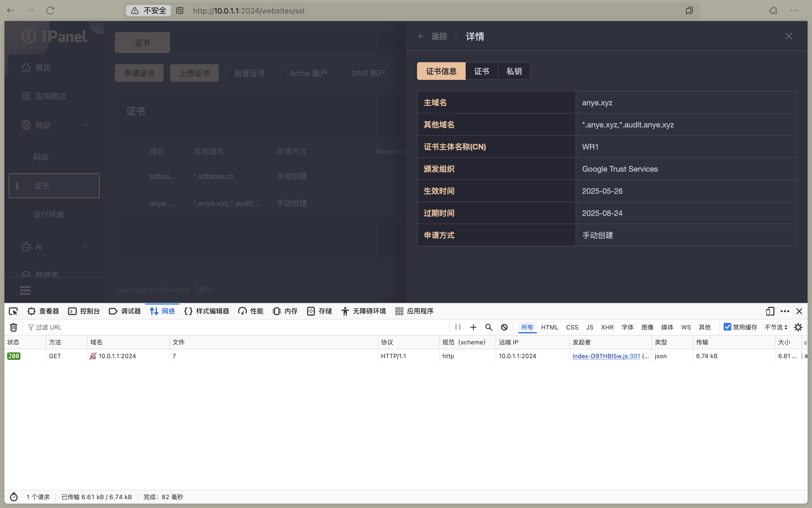
Task: Go back with the 返回 link
Action: [432, 36]
